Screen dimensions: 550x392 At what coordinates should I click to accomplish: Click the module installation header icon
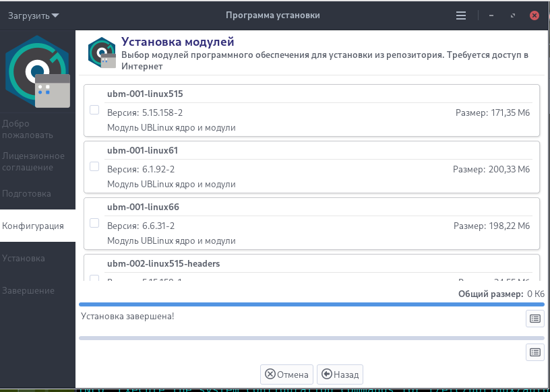102,53
